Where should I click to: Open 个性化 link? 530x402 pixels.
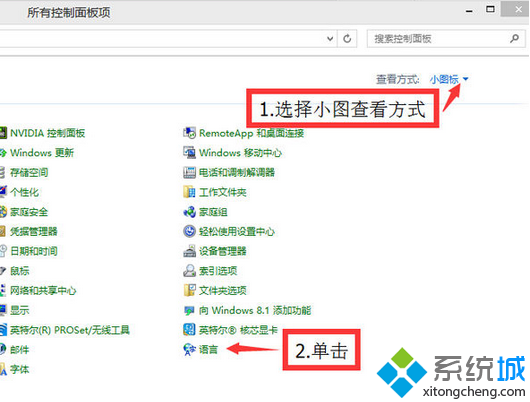(24, 192)
